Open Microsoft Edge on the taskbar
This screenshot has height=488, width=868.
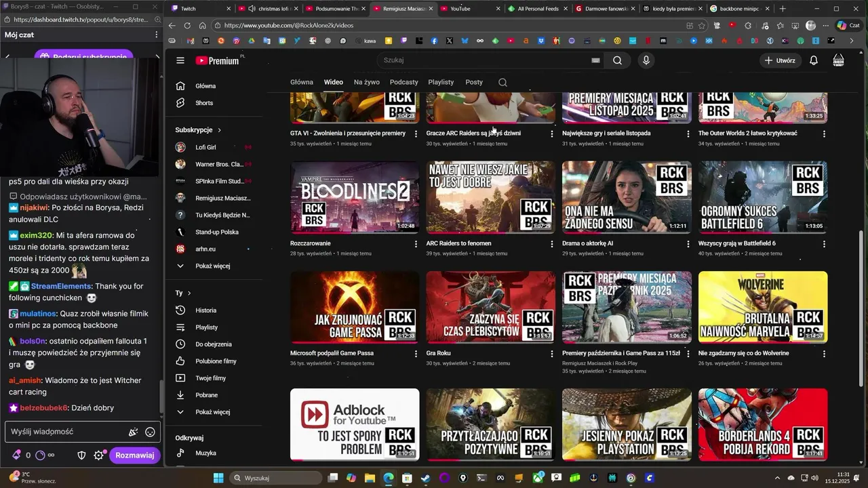click(x=389, y=478)
